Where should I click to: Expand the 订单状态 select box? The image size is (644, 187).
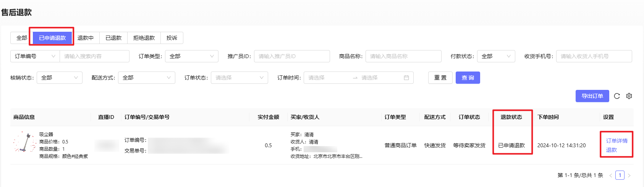coord(239,78)
